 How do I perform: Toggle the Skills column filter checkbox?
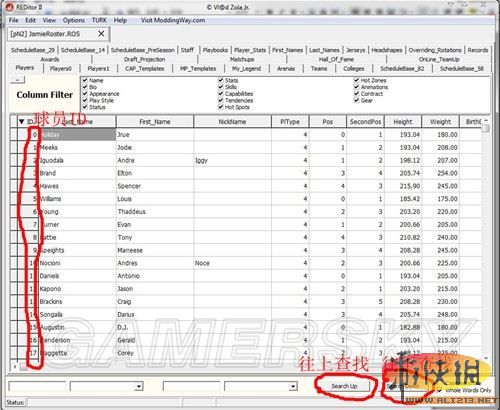221,87
